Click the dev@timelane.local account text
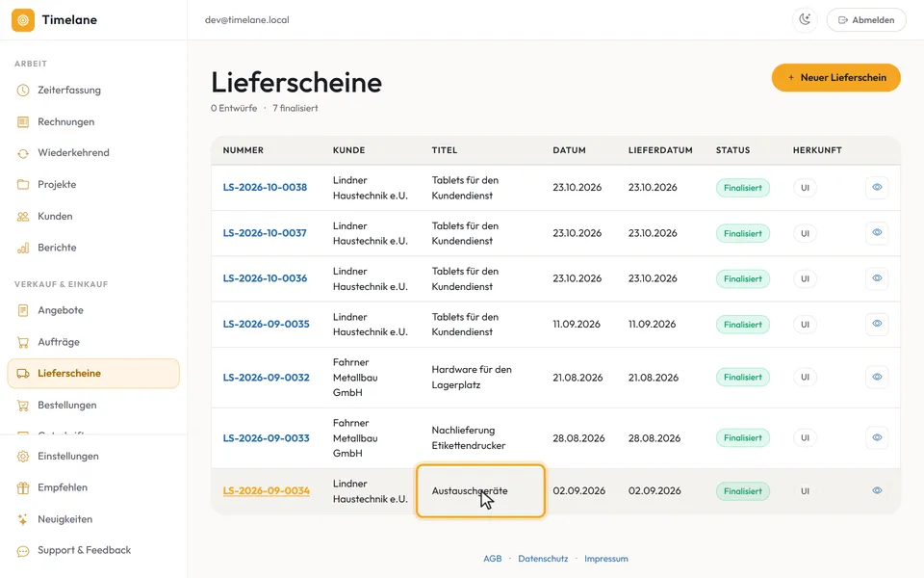 point(247,20)
